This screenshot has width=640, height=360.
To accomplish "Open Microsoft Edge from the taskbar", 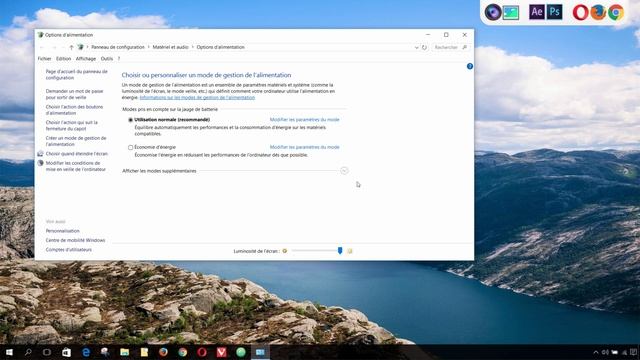I will click(x=86, y=352).
